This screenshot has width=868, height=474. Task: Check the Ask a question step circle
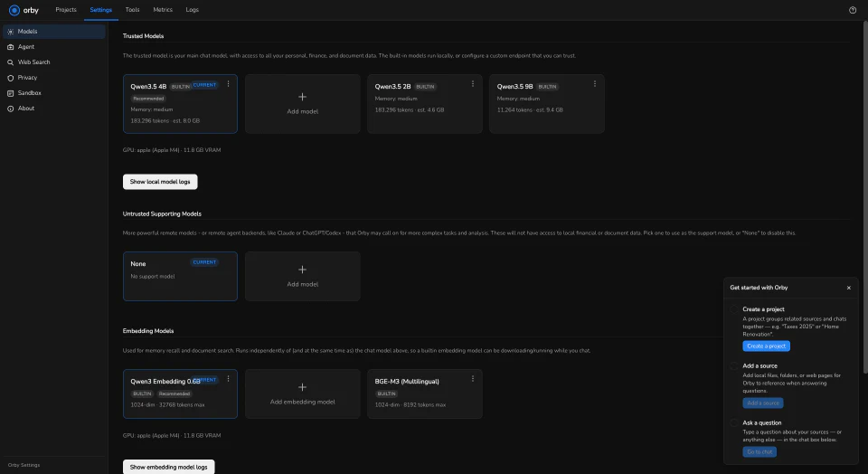(x=734, y=423)
